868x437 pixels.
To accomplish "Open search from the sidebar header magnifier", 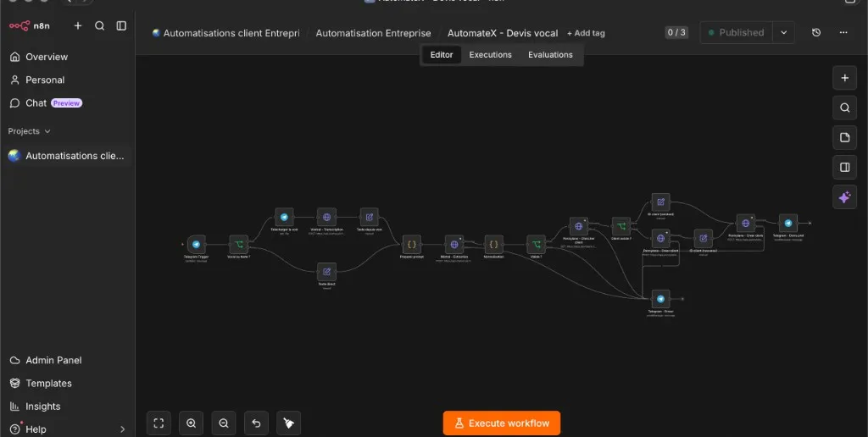I will [x=100, y=25].
